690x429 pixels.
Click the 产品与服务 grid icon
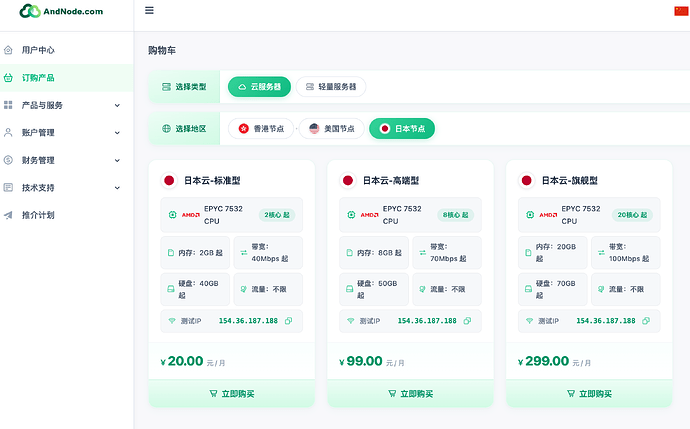coord(8,105)
